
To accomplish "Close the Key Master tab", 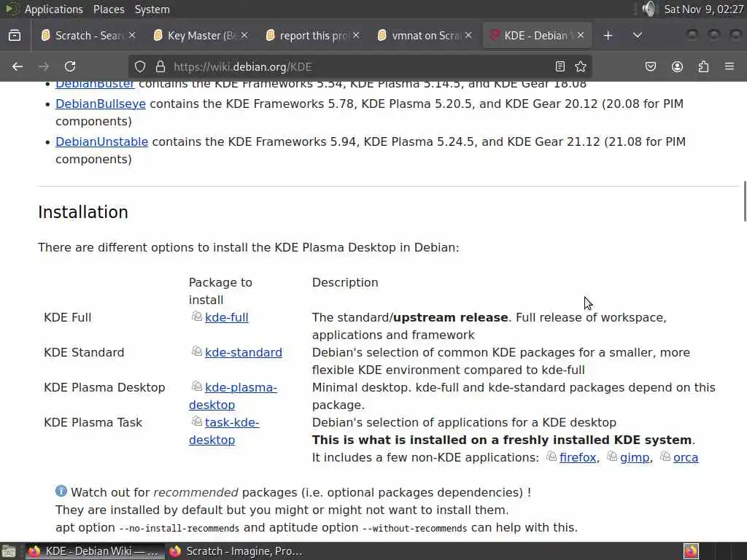I will (x=244, y=35).
